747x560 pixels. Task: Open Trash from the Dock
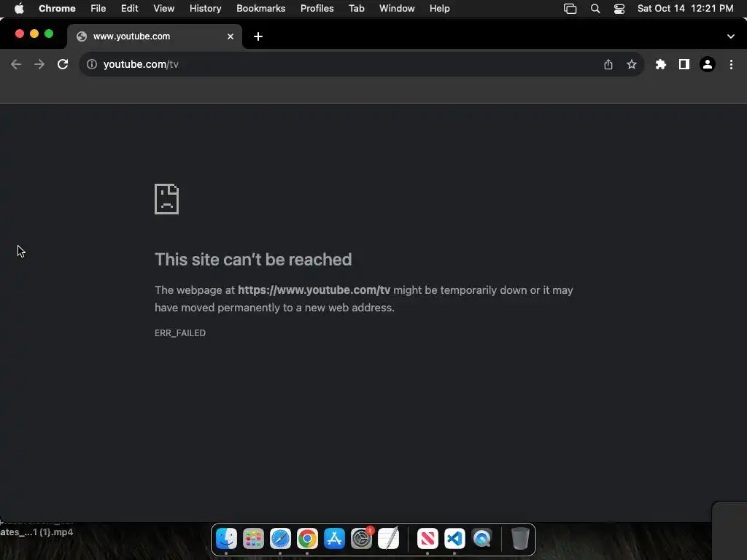pyautogui.click(x=519, y=539)
